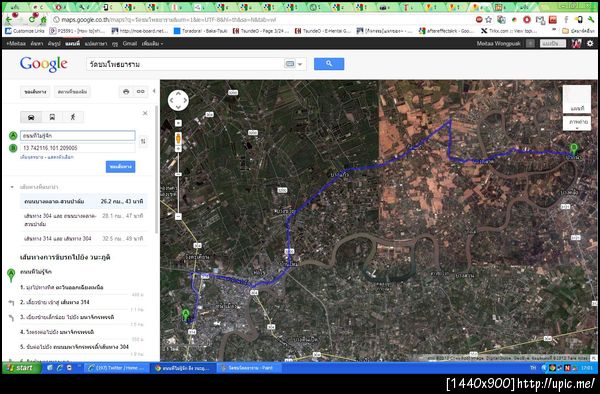600x394 pixels.
Task: Click the red Adblock extension icon
Action: click(479, 20)
